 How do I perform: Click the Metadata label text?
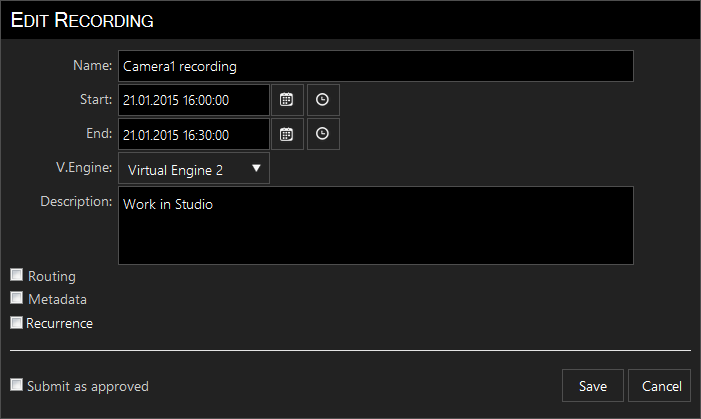tap(57, 299)
